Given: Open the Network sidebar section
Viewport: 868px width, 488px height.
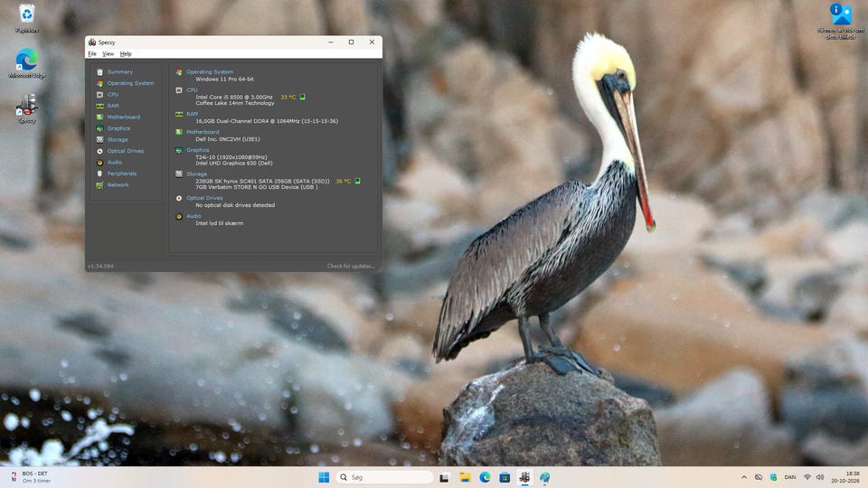Looking at the screenshot, I should [x=112, y=185].
